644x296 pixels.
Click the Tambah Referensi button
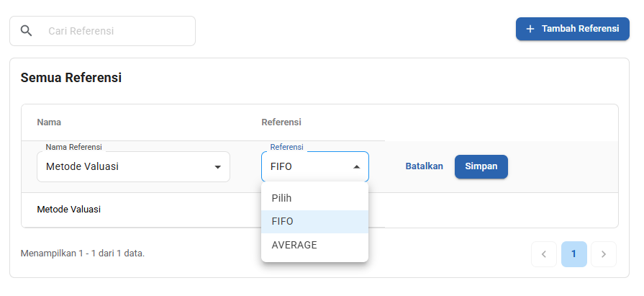[573, 29]
